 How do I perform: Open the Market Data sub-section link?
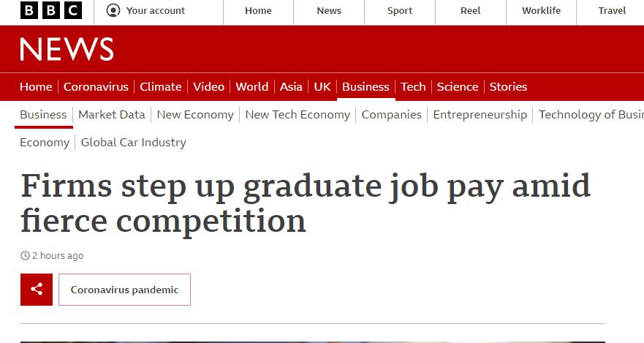point(112,115)
